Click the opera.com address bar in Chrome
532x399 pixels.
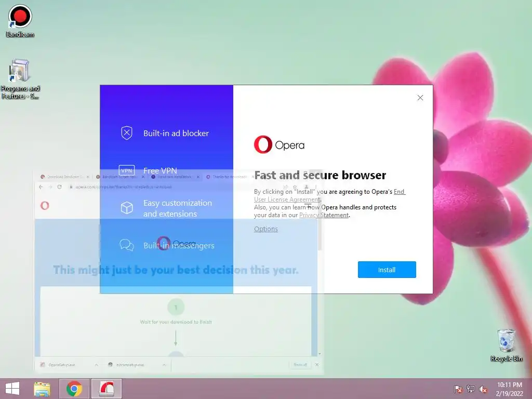tap(173, 187)
